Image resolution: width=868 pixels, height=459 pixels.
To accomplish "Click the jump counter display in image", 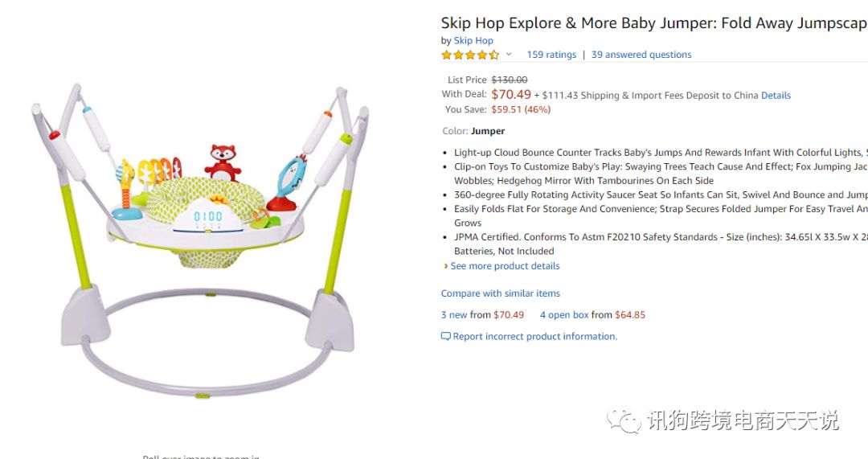I will click(x=208, y=216).
